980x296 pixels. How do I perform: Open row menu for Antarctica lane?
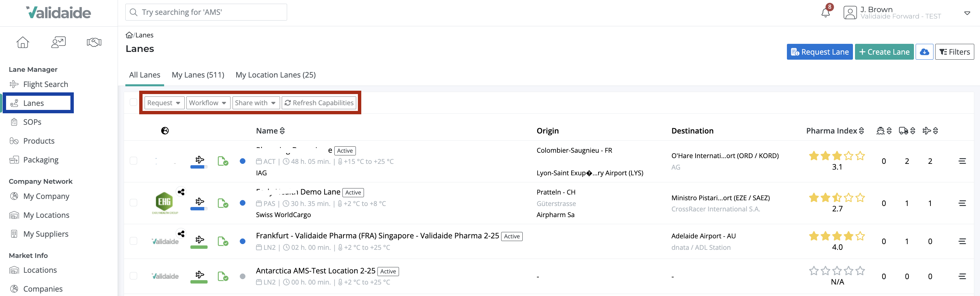coord(962,276)
